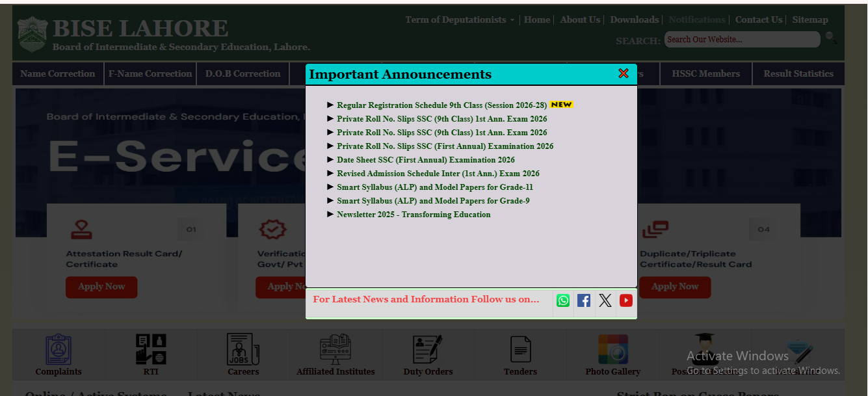Select the D.O.B Correction tab
The image size is (868, 396).
(x=243, y=73)
